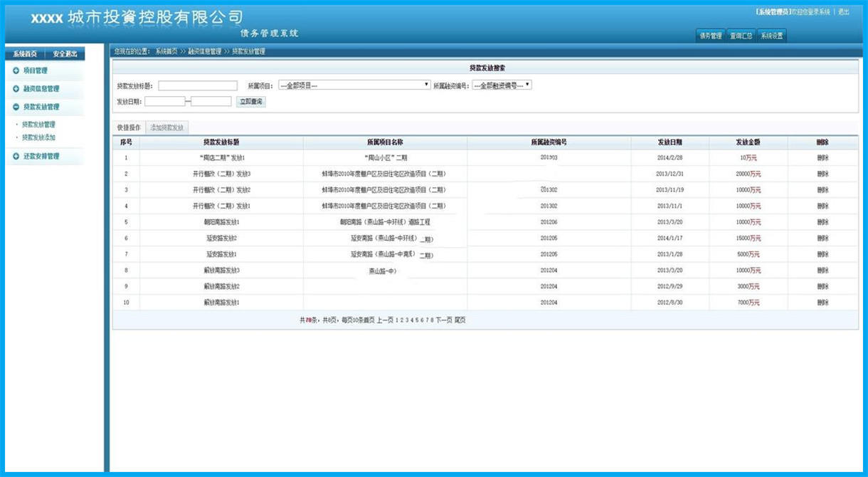Click the 添加贷款发放 tab
The height and width of the screenshot is (477, 868).
[x=167, y=127]
